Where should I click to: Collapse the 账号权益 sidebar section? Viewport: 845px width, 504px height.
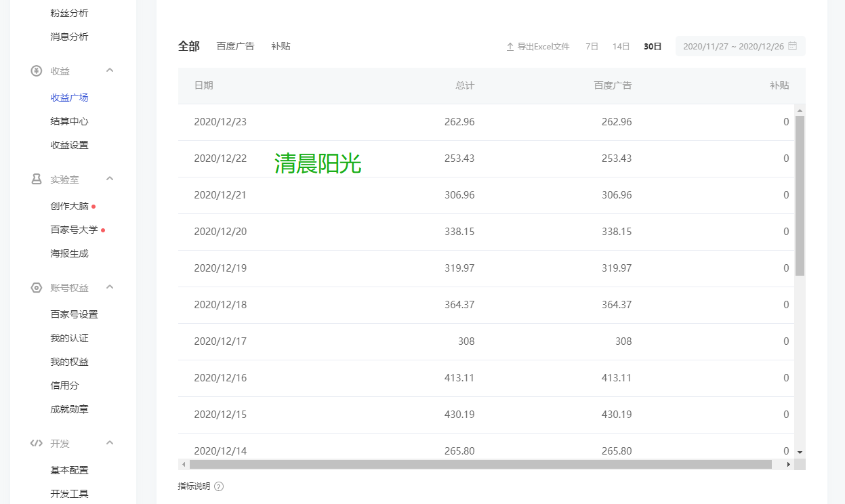point(110,287)
